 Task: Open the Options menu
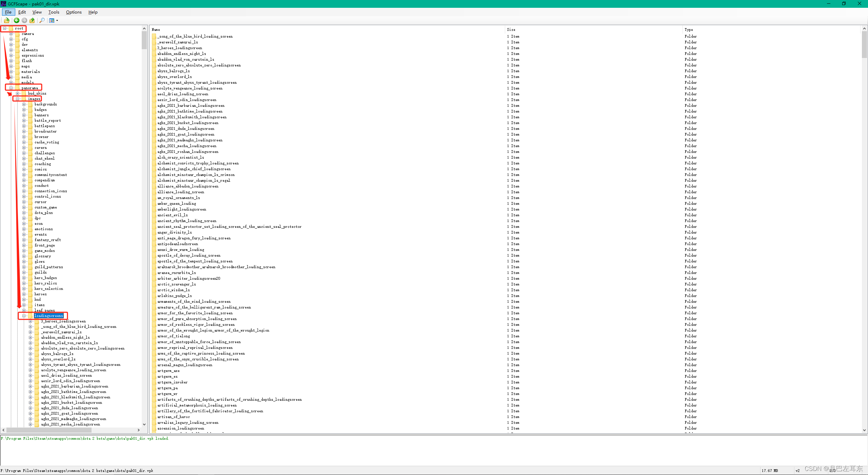[74, 12]
